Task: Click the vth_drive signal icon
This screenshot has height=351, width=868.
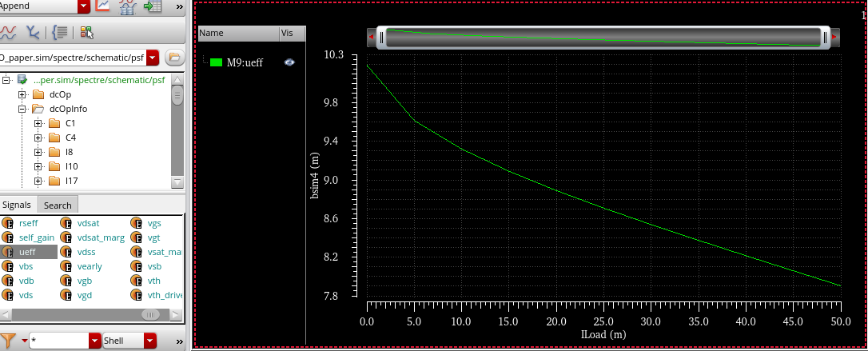Action: (137, 295)
